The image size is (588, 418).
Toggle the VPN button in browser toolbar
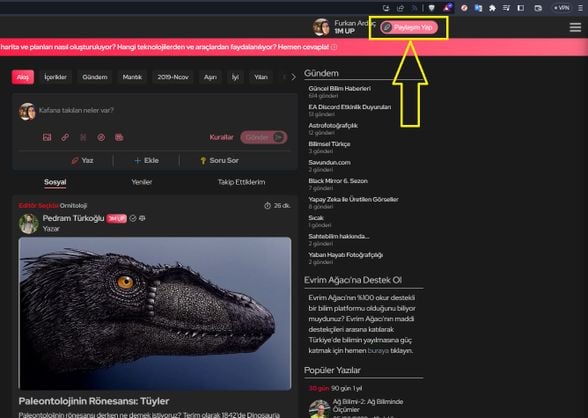click(x=562, y=8)
